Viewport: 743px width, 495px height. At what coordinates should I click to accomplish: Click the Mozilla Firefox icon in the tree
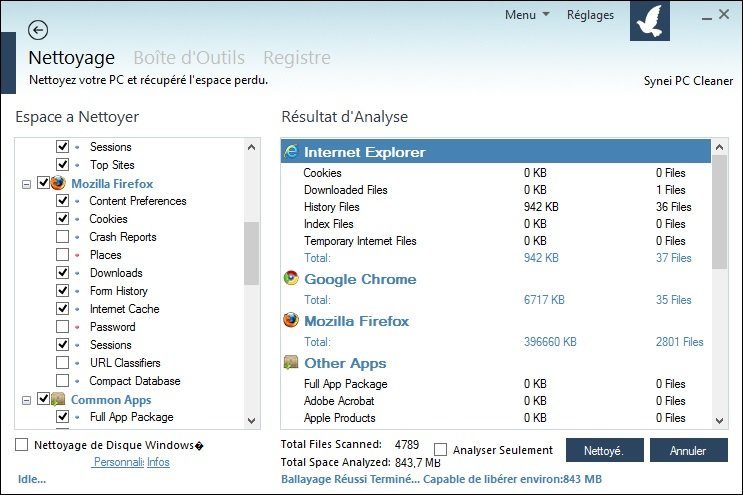pyautogui.click(x=58, y=183)
